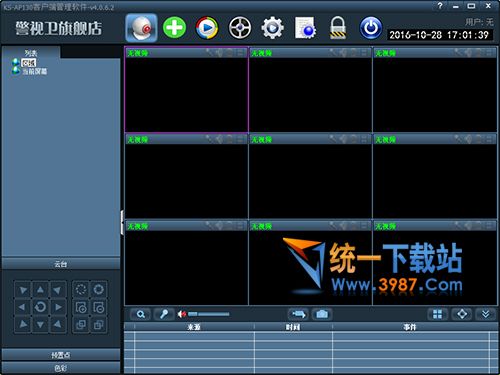Click the blue power button icon
Viewport: 500px width, 375px height.
point(371,28)
